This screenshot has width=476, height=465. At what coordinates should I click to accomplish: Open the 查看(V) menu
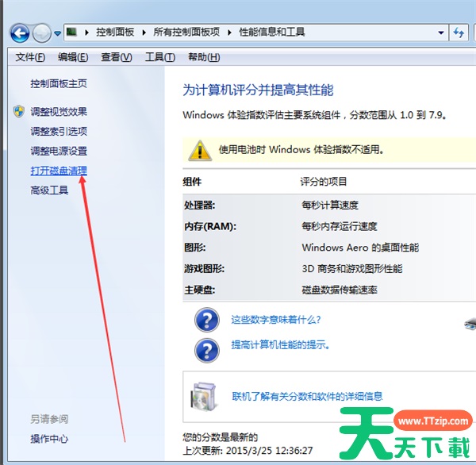tap(117, 57)
